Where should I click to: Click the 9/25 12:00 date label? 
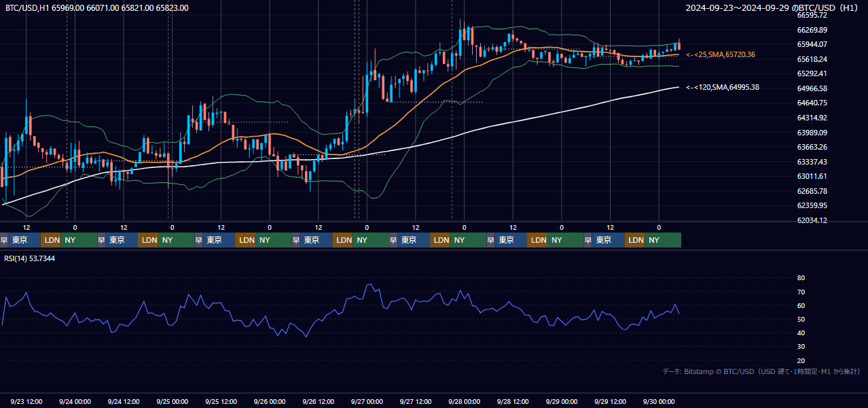click(x=221, y=401)
